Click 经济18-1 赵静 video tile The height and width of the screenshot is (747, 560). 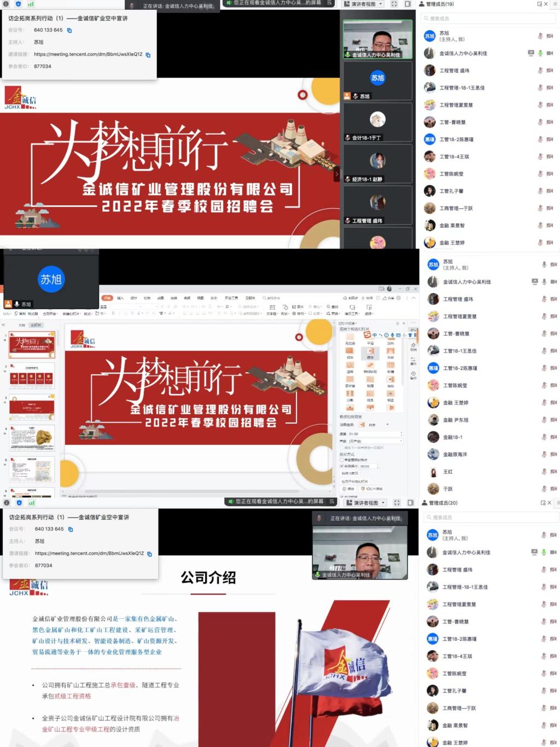pos(377,163)
